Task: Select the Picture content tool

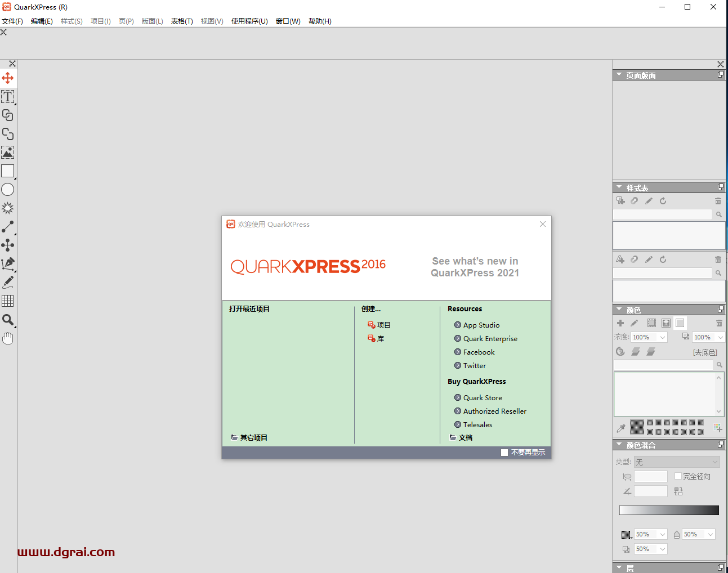Action: point(8,152)
